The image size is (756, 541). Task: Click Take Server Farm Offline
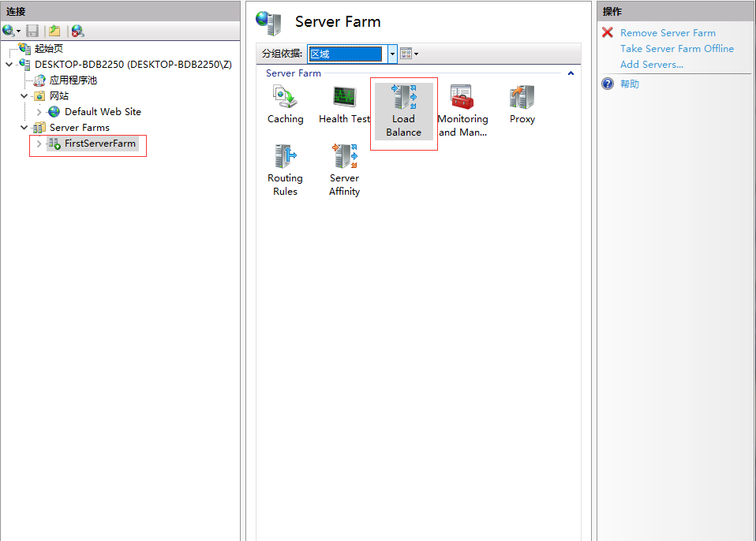[x=677, y=49]
